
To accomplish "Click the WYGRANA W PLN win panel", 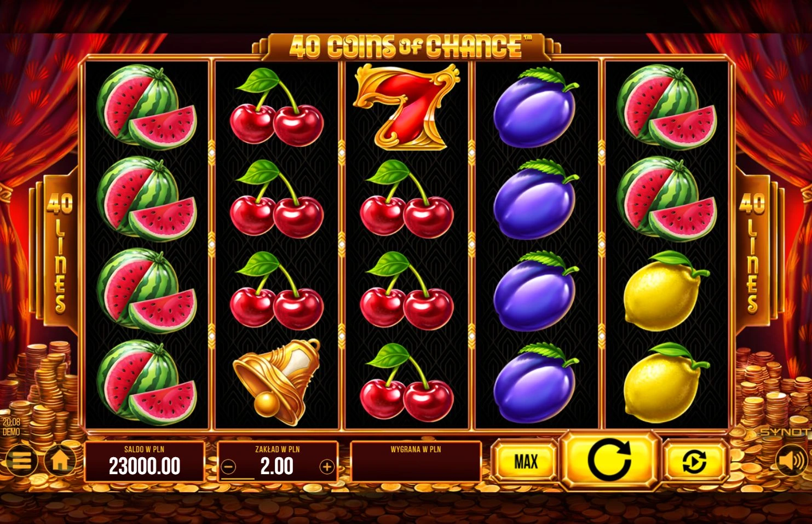I will point(416,462).
